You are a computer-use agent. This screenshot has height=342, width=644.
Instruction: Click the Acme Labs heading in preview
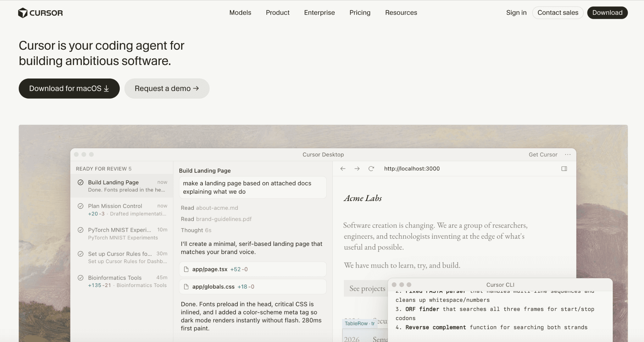point(363,198)
